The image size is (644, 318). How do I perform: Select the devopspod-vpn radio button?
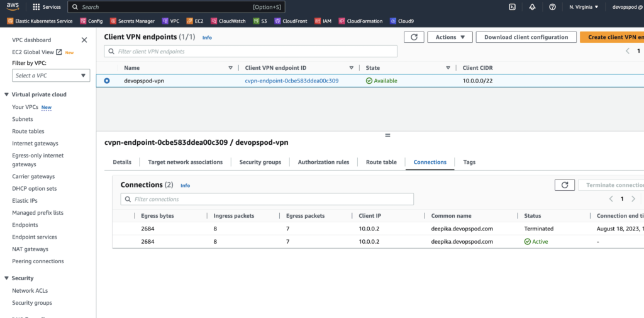point(107,81)
